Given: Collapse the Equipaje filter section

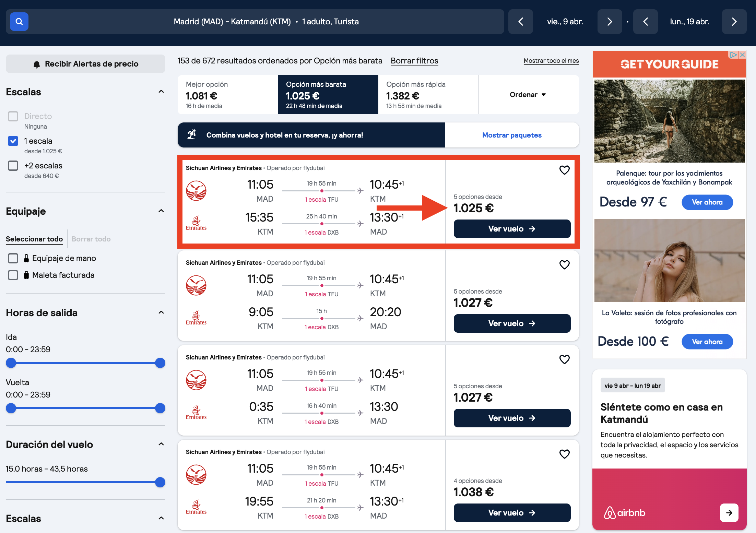Looking at the screenshot, I should point(161,211).
